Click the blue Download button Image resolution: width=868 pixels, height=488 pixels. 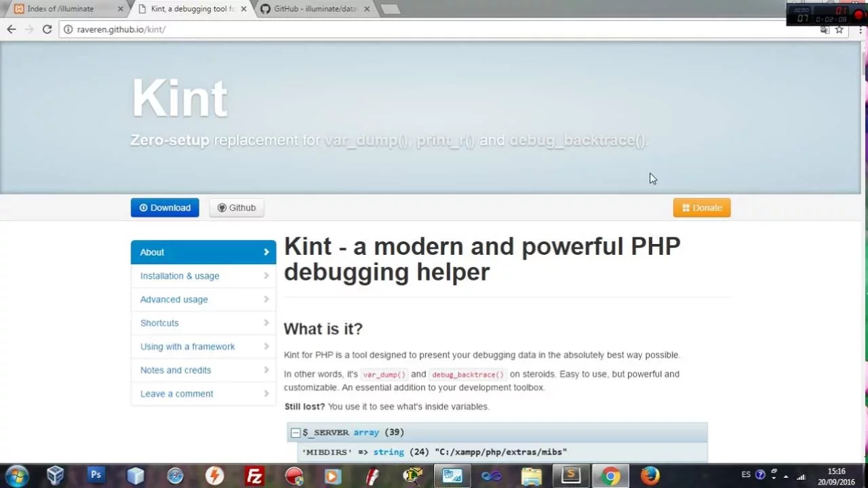[165, 207]
